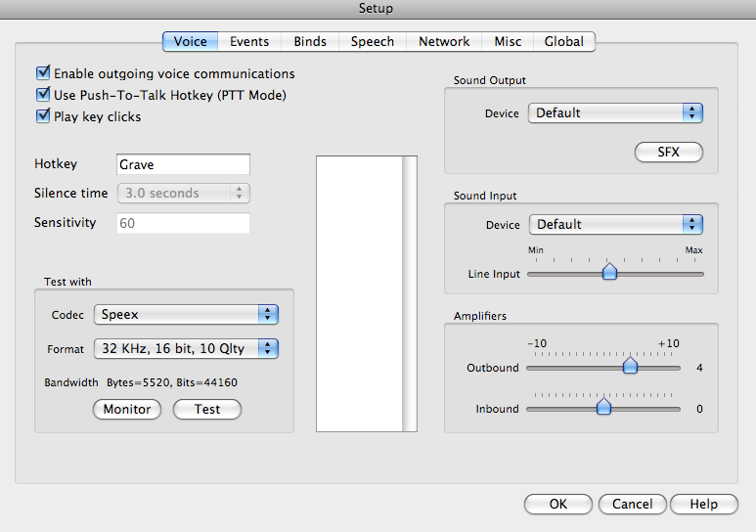Click the SFX button
Viewport: 756px width, 532px height.
point(668,152)
